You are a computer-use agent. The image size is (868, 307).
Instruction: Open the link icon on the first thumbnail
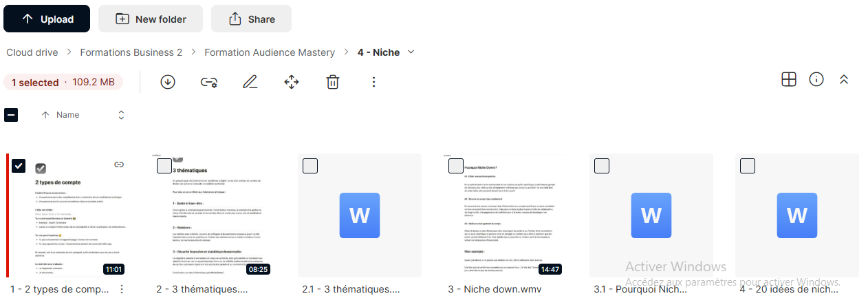pyautogui.click(x=119, y=164)
